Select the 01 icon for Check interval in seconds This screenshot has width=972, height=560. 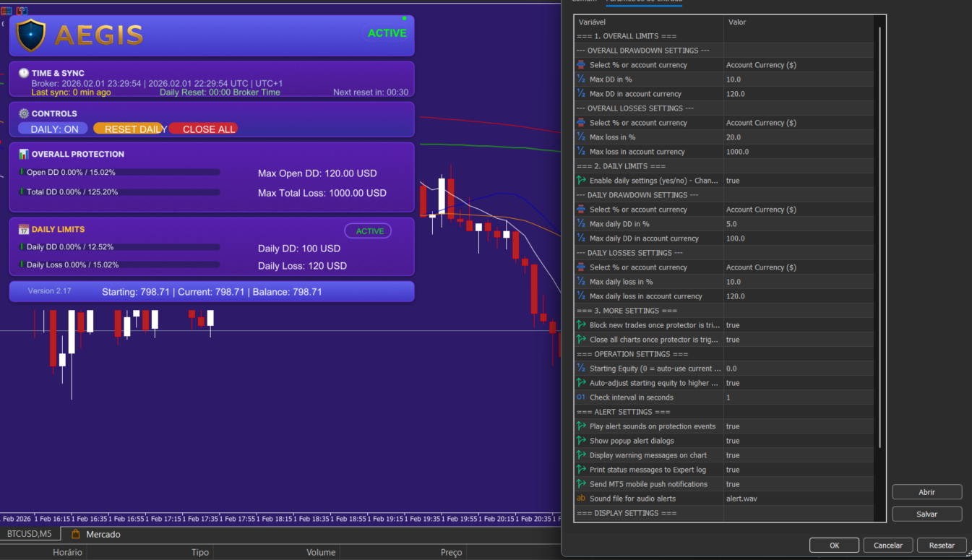(x=581, y=397)
